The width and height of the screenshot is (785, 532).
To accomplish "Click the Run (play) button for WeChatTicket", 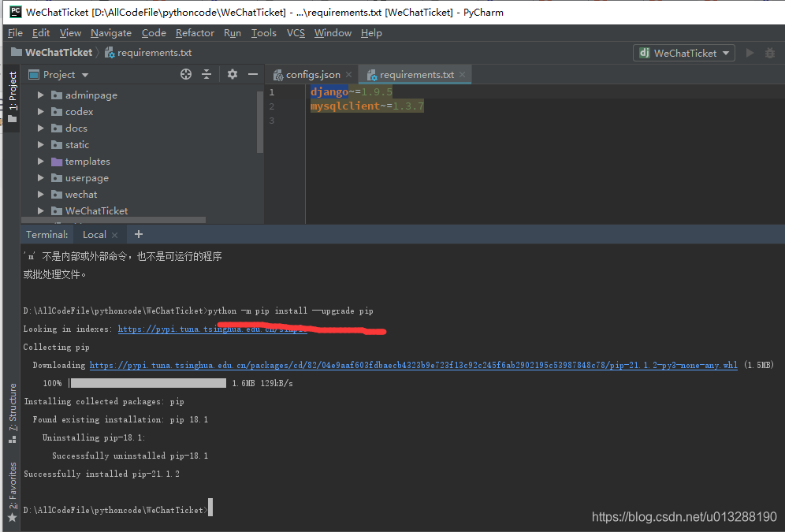I will [750, 53].
